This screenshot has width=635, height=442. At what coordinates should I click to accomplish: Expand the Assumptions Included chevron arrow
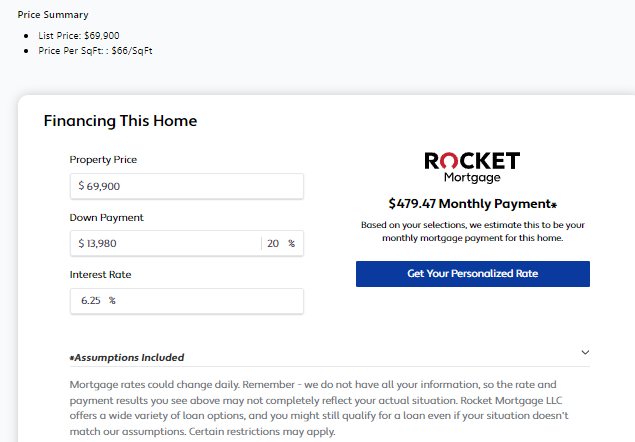click(x=585, y=352)
